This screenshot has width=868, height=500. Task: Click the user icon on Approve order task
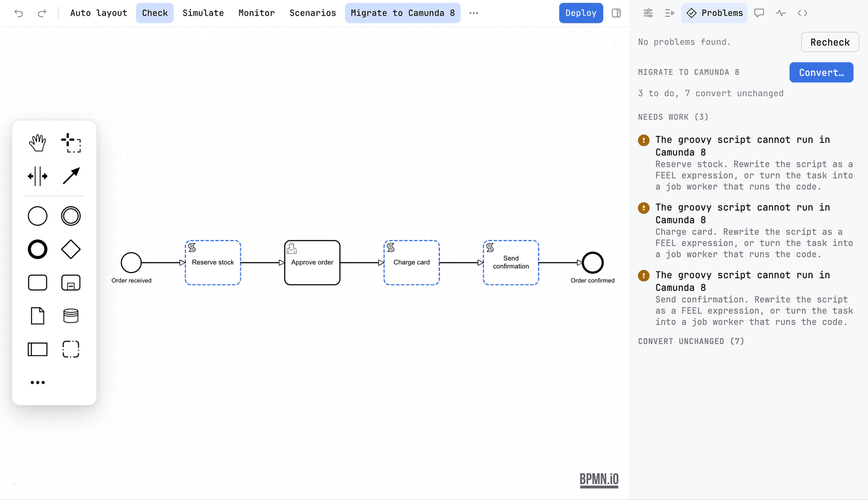point(292,248)
